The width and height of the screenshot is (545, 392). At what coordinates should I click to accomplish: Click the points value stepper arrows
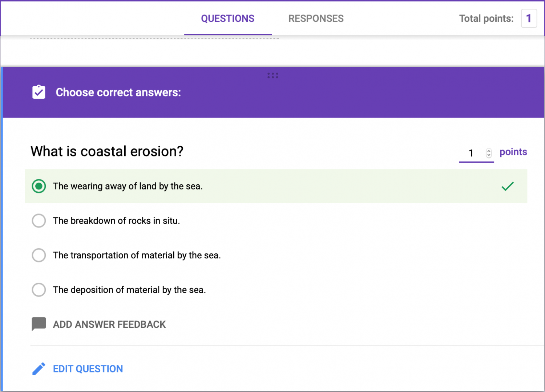coord(488,153)
